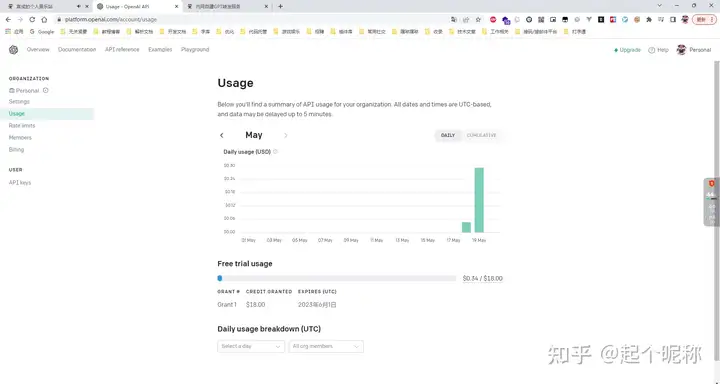Screen dimensions: 720x384
Task: Click the Personal profile avatar
Action: pyautogui.click(x=681, y=50)
